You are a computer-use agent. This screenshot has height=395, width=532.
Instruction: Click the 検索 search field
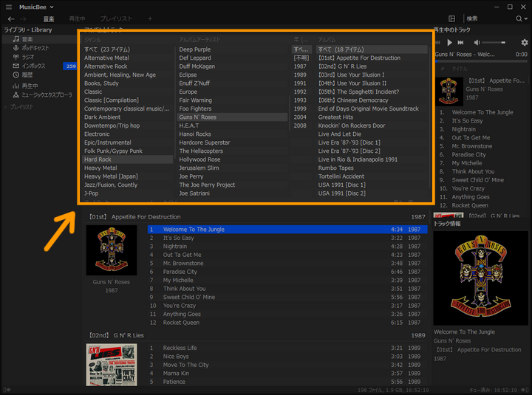point(488,18)
